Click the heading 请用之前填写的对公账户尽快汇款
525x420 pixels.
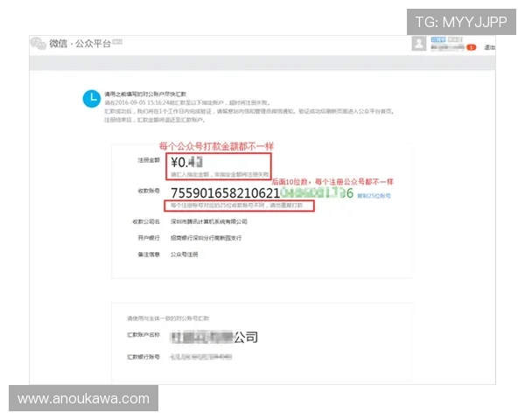point(145,94)
